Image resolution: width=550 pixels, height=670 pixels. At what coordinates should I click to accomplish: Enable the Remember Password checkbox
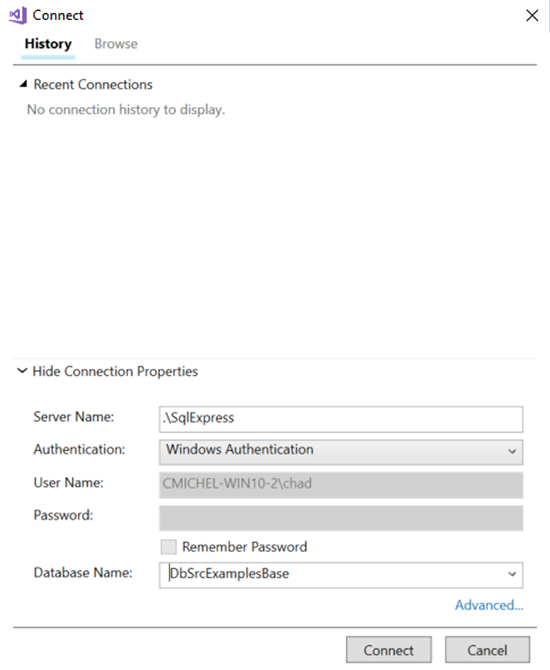point(168,547)
